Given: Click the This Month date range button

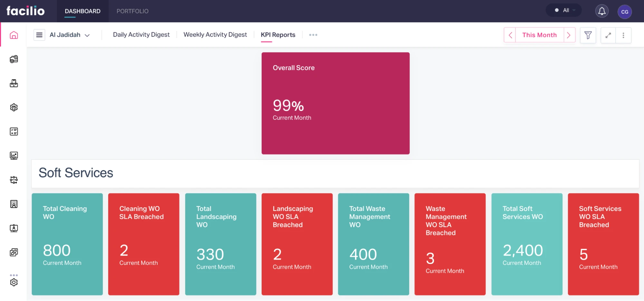Looking at the screenshot, I should 539,35.
